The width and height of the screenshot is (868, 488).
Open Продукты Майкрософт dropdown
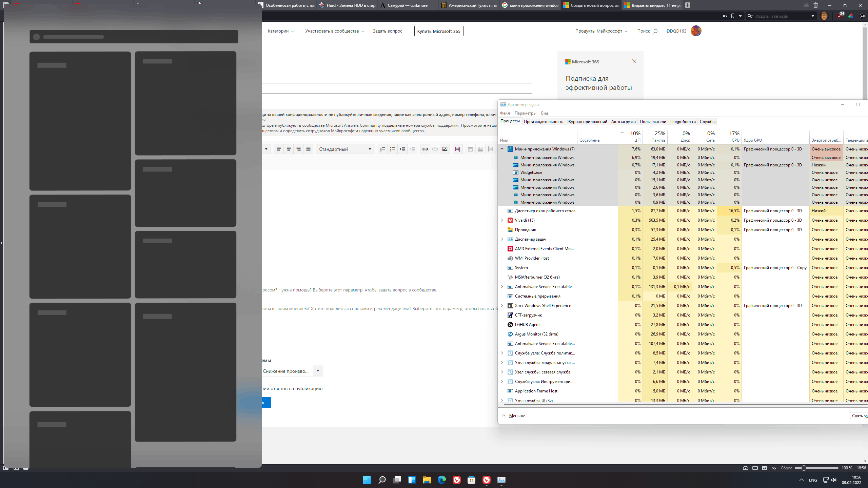[x=601, y=31]
